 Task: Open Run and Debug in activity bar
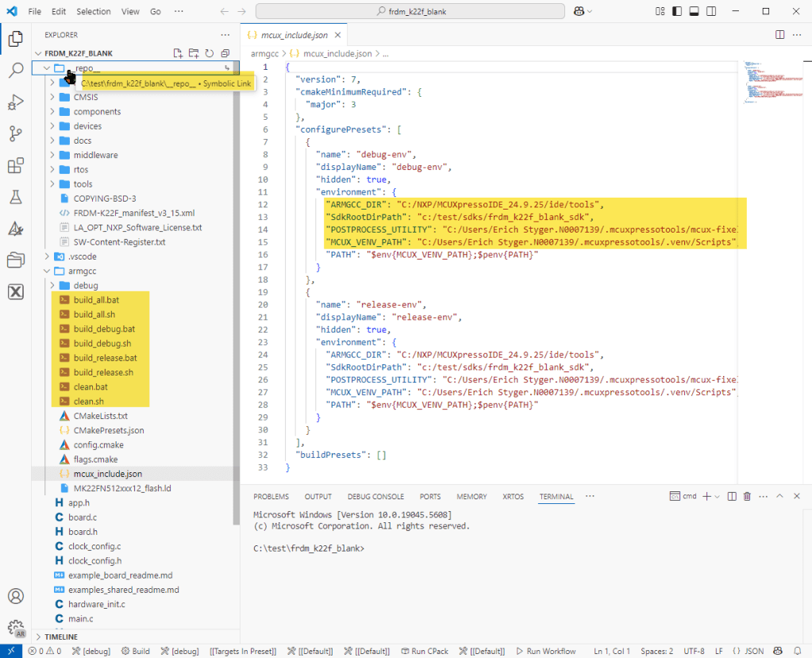tap(15, 102)
